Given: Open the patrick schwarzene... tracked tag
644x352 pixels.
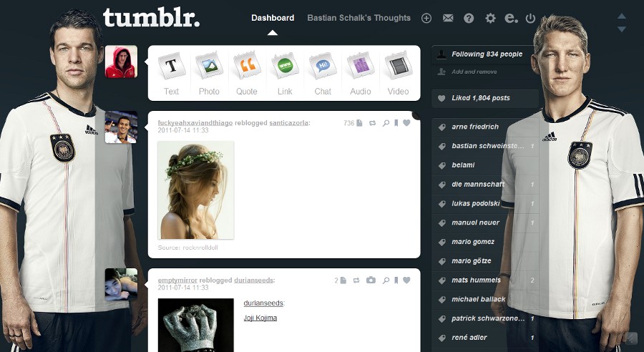Looking at the screenshot, I should click(485, 318).
